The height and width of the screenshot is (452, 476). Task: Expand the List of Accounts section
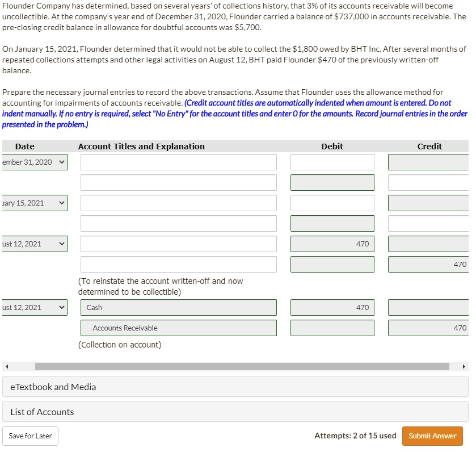click(x=235, y=412)
